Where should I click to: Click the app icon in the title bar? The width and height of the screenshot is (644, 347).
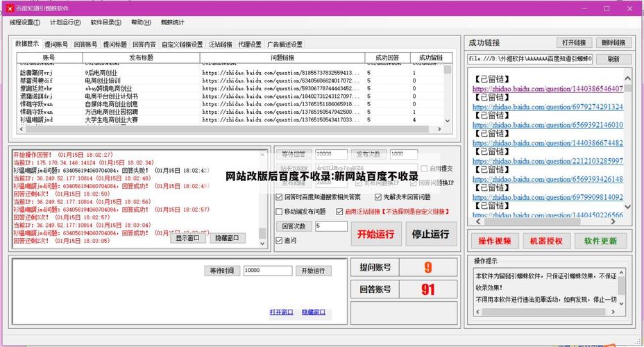[10, 8]
